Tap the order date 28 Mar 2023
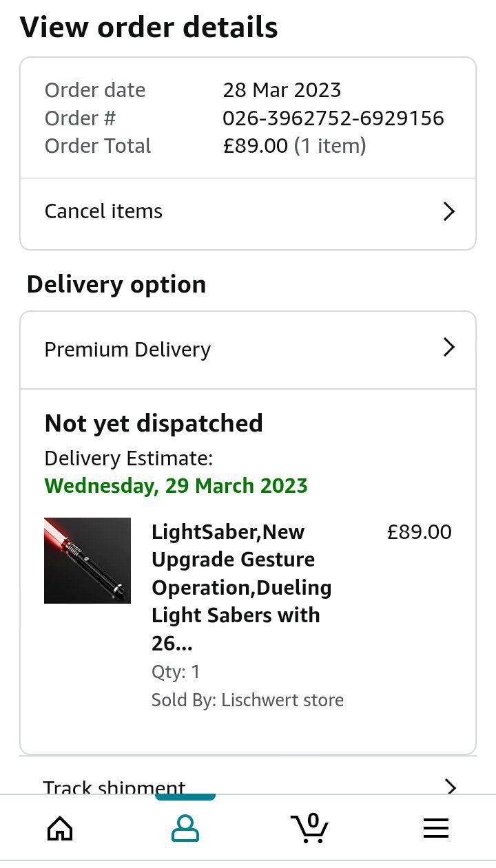The width and height of the screenshot is (496, 868). tap(282, 90)
